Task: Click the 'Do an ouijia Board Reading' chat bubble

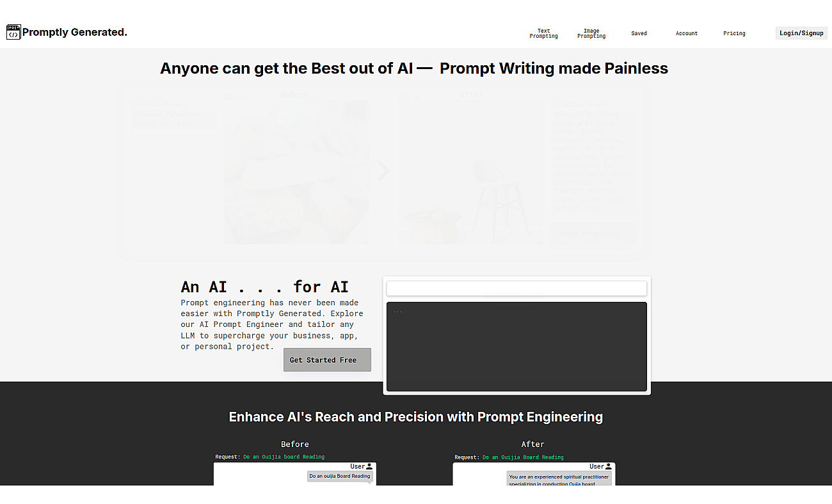Action: [x=340, y=476]
